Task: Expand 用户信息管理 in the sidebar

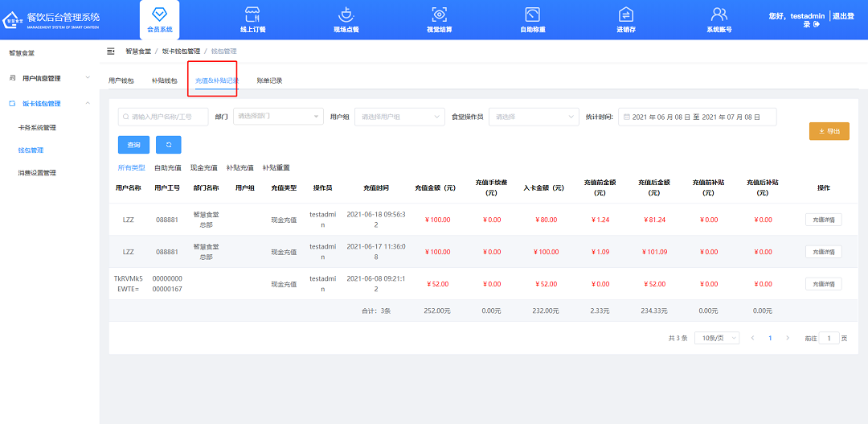Action: point(50,78)
